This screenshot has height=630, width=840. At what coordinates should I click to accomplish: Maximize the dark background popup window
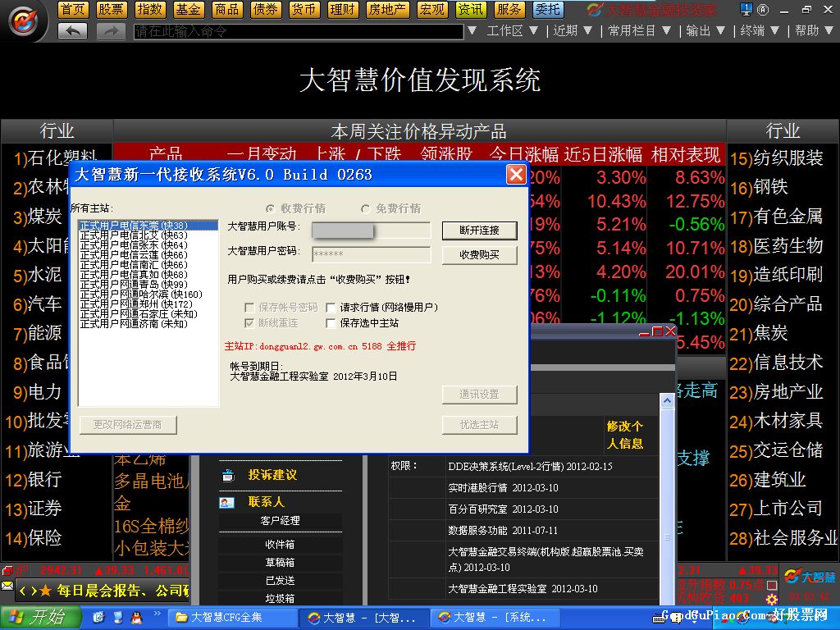pos(657,331)
